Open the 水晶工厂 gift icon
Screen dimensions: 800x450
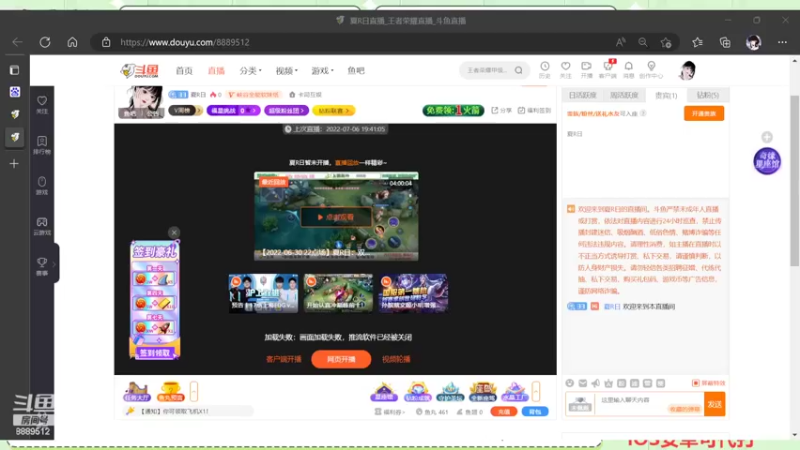[515, 392]
